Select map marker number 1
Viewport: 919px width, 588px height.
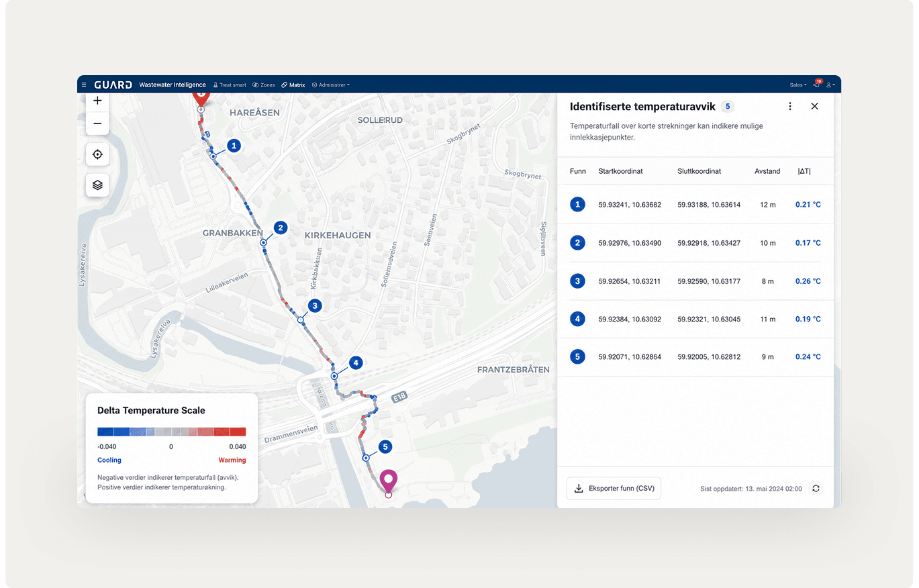point(234,145)
